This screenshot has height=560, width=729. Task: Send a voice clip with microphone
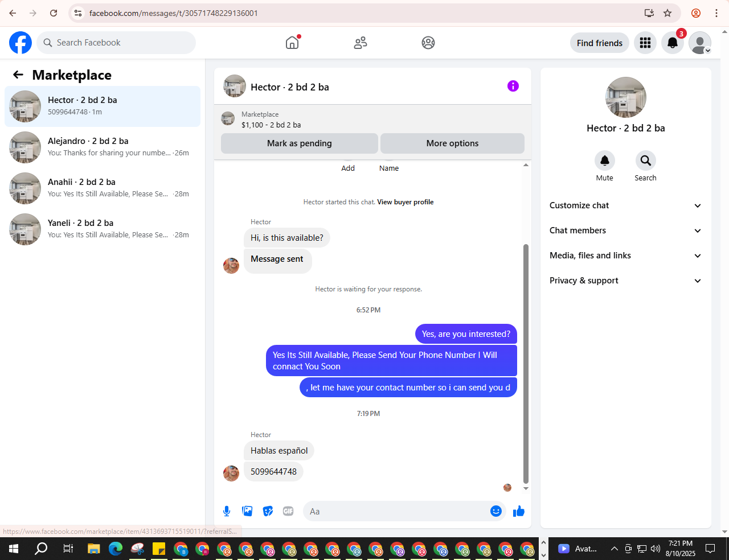click(x=227, y=511)
